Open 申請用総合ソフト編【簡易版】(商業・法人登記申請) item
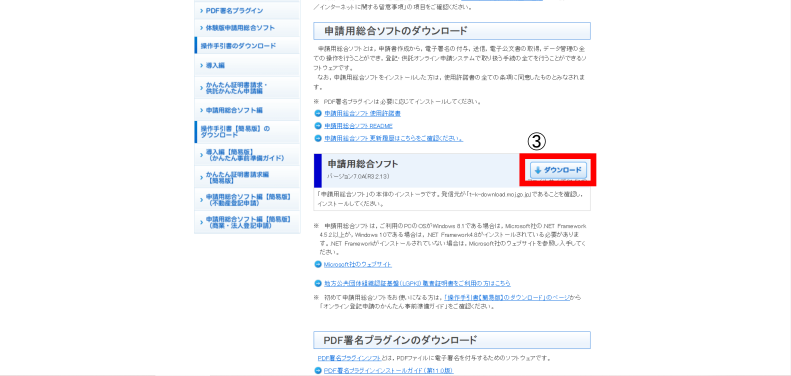791x376 pixels. [x=247, y=223]
